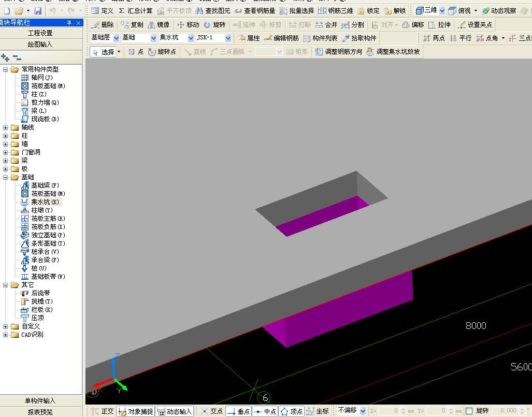Click the X coordinate input field
532x417 pixels.
(389, 411)
